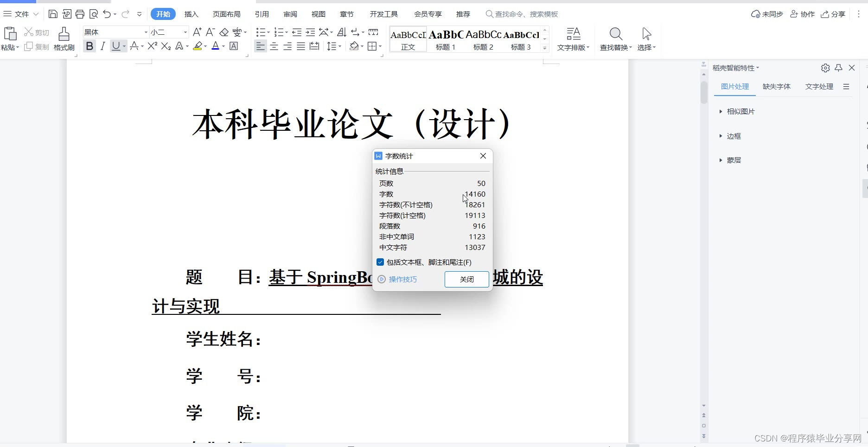868x447 pixels.
Task: Apply distributed alignment icon
Action: (314, 46)
